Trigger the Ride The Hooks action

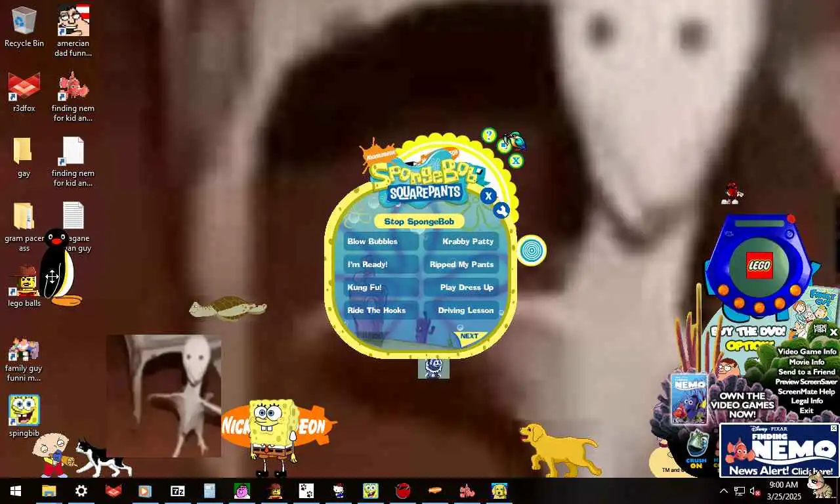click(381, 310)
